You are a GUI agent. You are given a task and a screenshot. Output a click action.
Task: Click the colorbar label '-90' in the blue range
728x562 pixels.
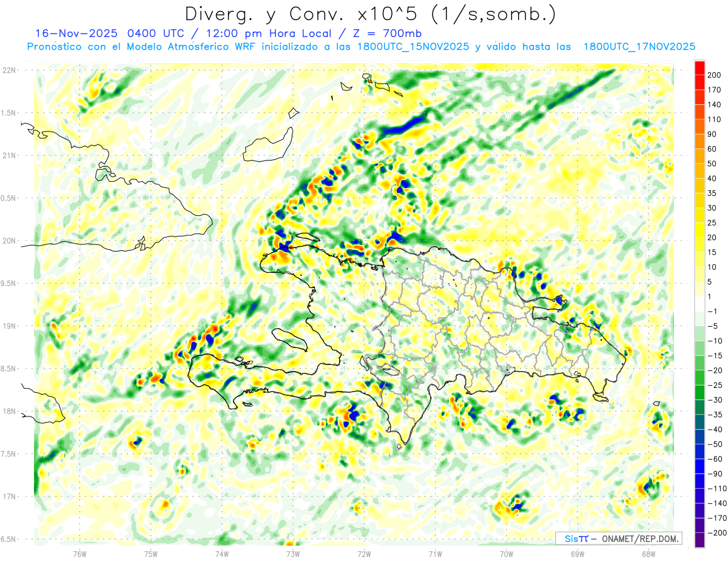[715, 473]
